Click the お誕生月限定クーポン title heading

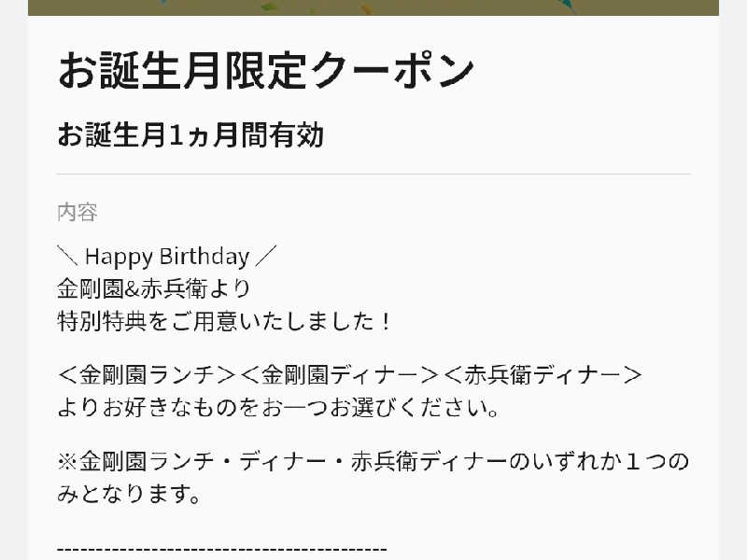click(266, 71)
